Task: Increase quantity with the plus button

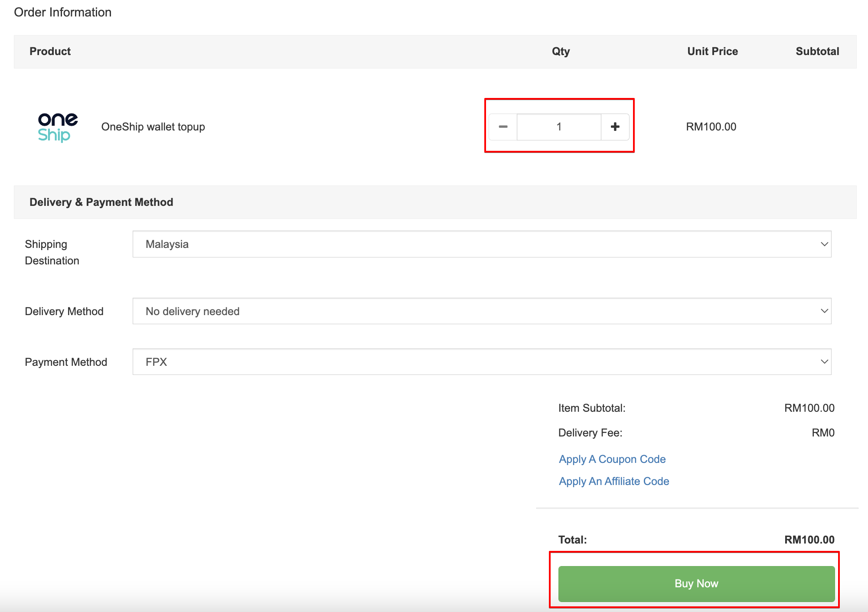Action: [615, 127]
